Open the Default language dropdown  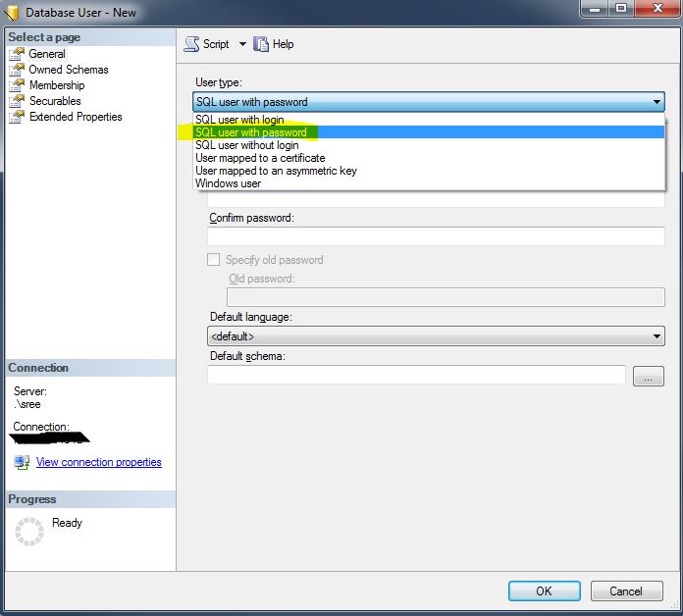pyautogui.click(x=656, y=336)
